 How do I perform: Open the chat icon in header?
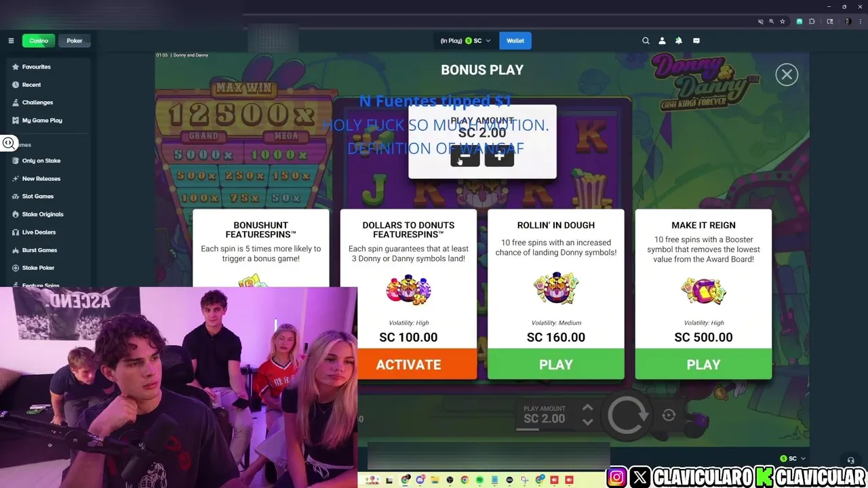point(696,41)
